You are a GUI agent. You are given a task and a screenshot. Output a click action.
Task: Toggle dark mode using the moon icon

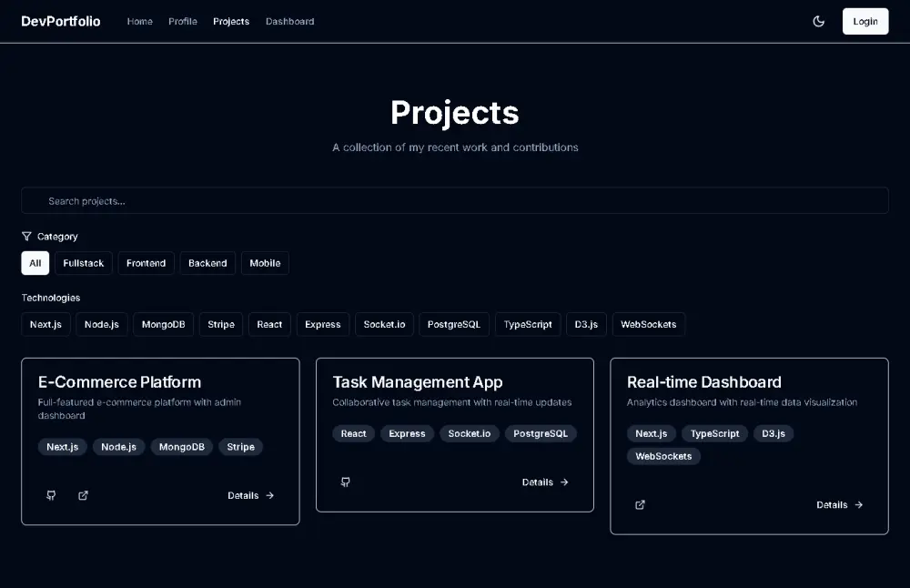pyautogui.click(x=818, y=20)
